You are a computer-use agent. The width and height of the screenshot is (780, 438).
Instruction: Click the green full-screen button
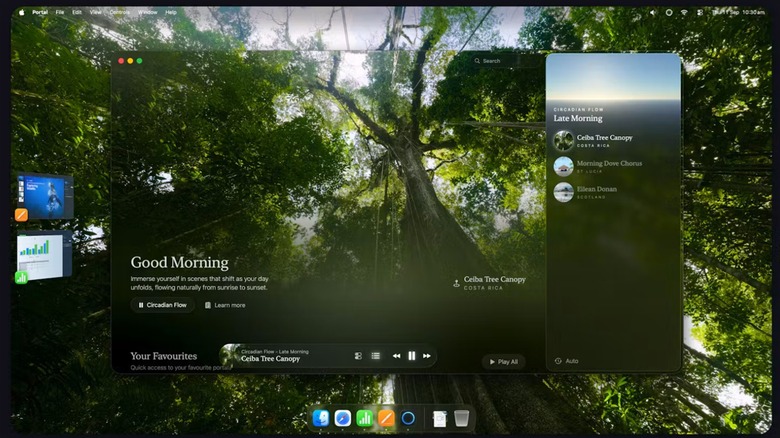pos(139,61)
